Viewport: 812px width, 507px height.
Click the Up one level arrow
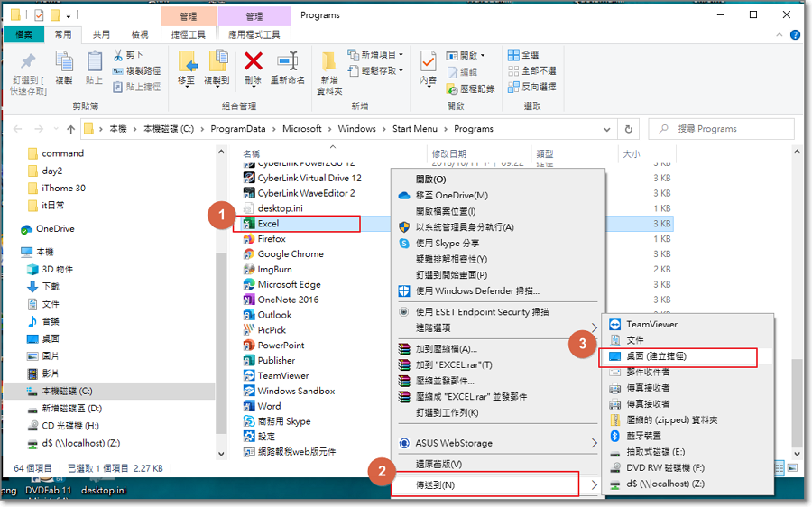[x=71, y=129]
